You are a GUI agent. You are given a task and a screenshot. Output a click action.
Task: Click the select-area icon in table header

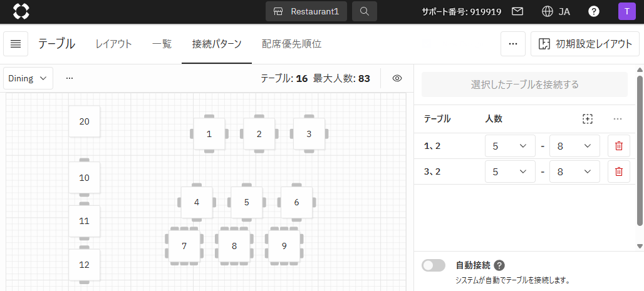click(x=587, y=119)
